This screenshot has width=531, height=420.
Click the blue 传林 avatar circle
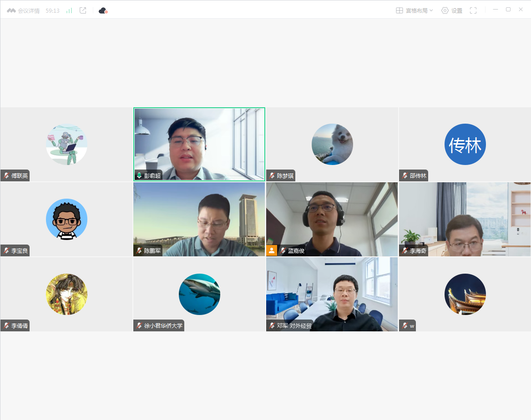click(x=465, y=145)
